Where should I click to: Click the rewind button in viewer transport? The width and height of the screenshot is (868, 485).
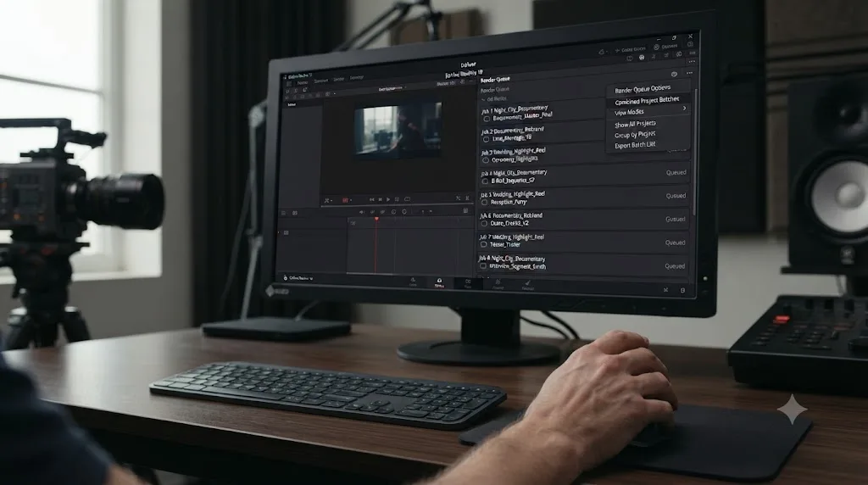[x=372, y=199]
